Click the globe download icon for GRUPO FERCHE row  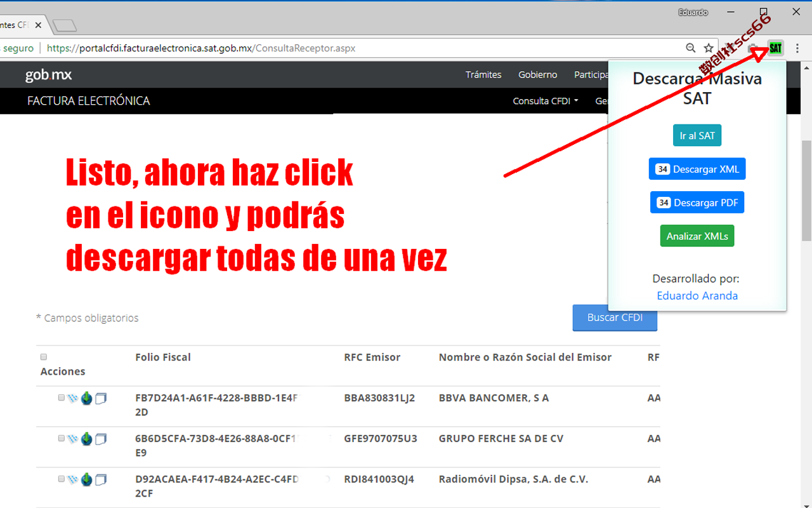87,439
